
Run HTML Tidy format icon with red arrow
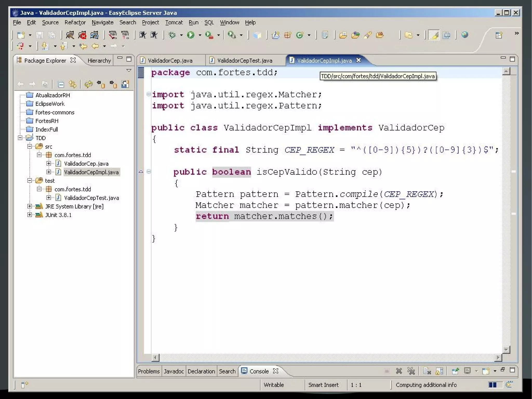(x=113, y=35)
